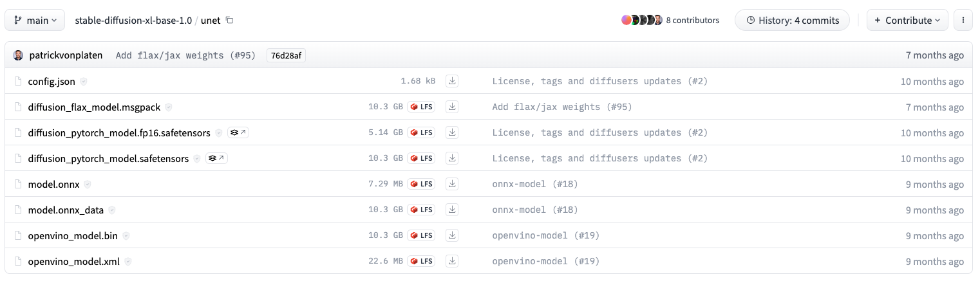The height and width of the screenshot is (281, 980).
Task: Click the LFS badge on openvino_model.bin
Action: click(x=422, y=235)
